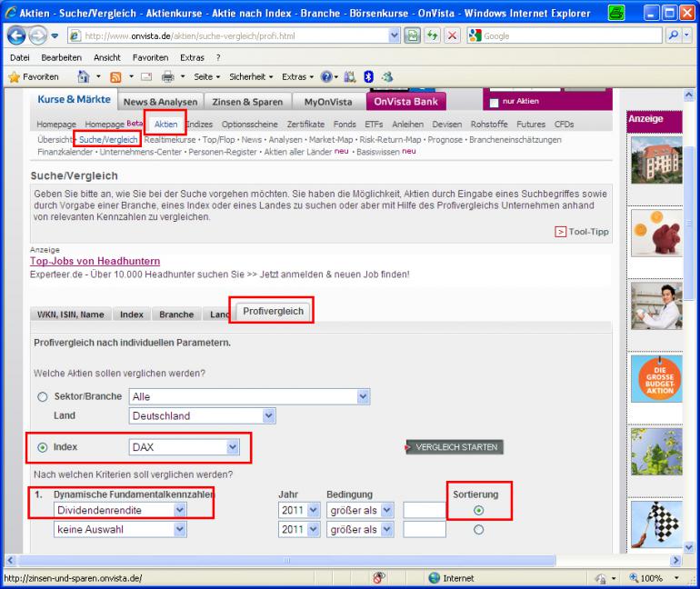Open the Bearbeiten menu
The height and width of the screenshot is (589, 700).
(62, 57)
